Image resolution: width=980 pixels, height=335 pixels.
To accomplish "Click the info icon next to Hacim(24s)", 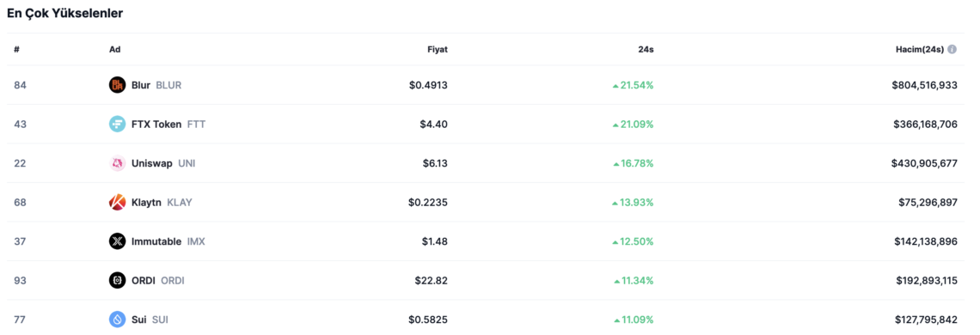I will pos(952,49).
